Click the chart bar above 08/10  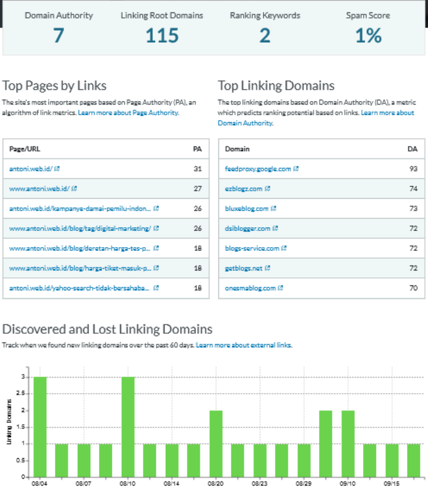pos(128,427)
